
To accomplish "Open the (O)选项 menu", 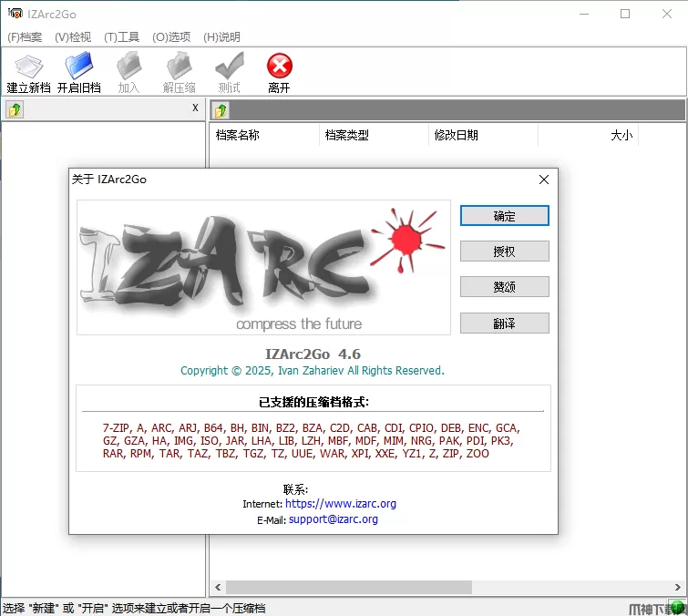I will (x=171, y=36).
